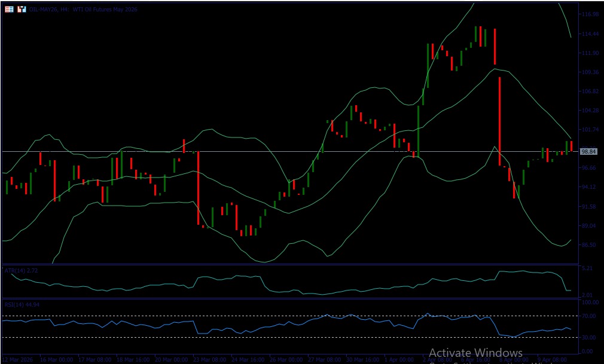
Task: Click 86.50 on the price scale
Action: [x=590, y=245]
